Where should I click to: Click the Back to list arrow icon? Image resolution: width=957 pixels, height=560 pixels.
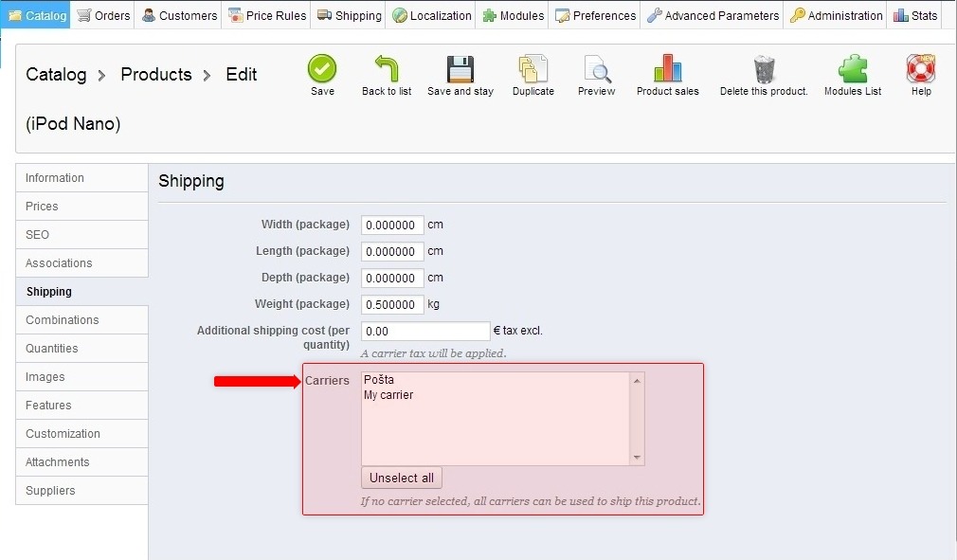pos(387,68)
